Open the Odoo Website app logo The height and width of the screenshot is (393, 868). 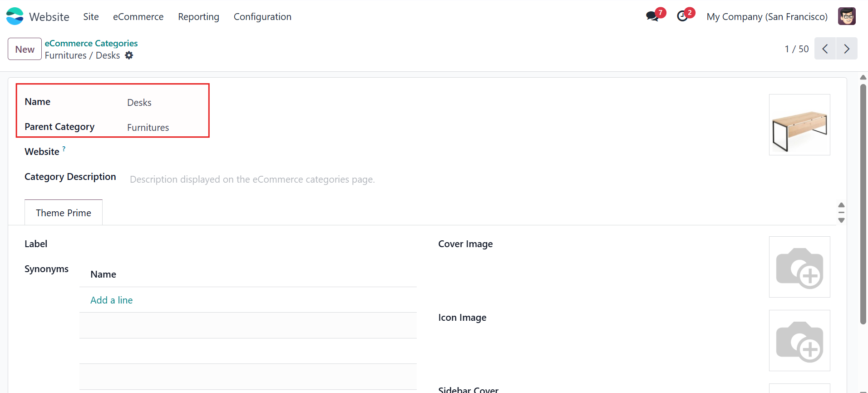tap(15, 16)
